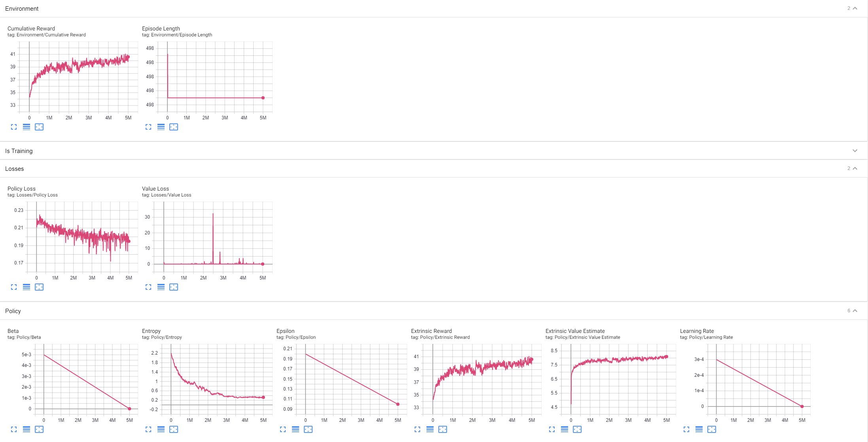Image resolution: width=868 pixels, height=442 pixels.
Task: Collapse the Policy section chevron
Action: (855, 311)
